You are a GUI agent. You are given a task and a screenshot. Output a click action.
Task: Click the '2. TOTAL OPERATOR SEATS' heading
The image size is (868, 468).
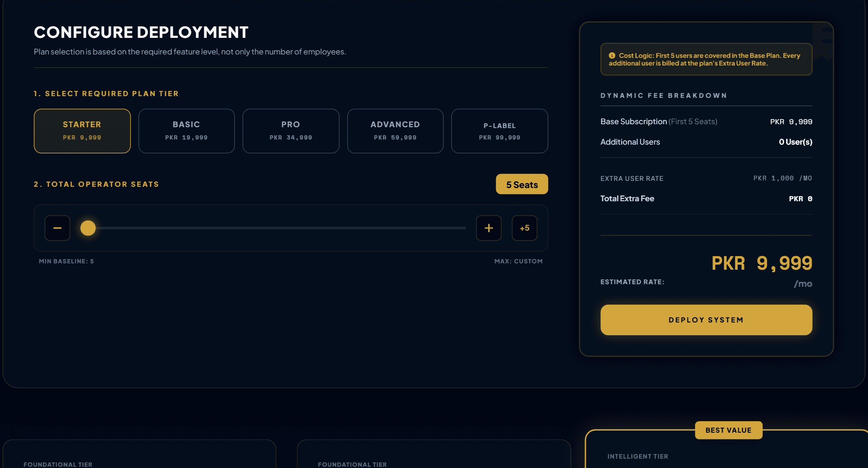[x=96, y=184]
